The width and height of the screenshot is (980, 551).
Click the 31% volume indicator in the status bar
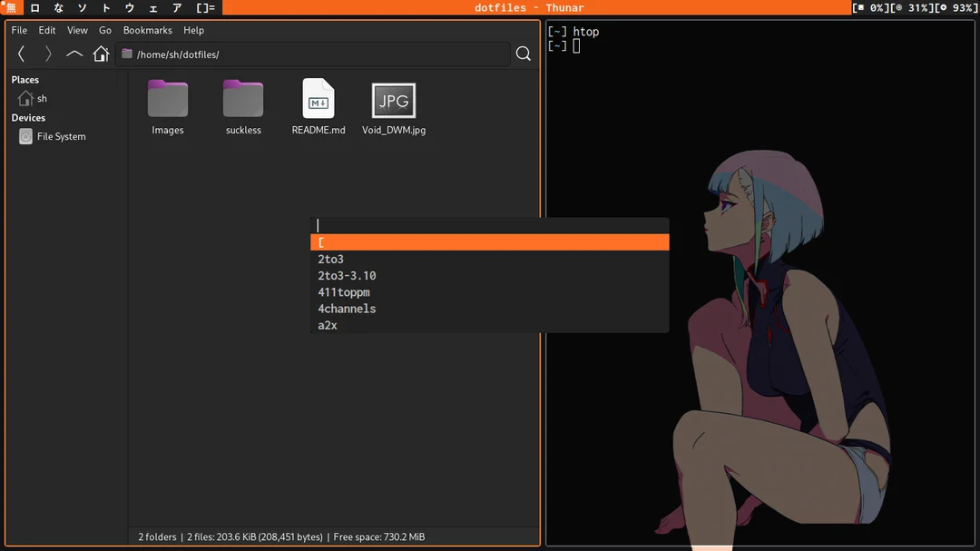point(913,7)
